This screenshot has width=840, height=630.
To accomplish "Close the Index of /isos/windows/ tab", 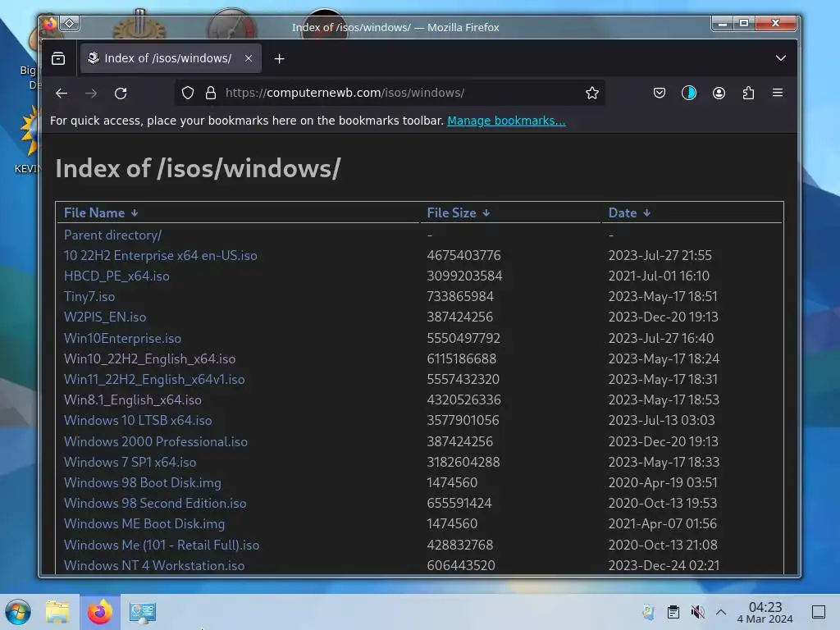I will click(249, 58).
